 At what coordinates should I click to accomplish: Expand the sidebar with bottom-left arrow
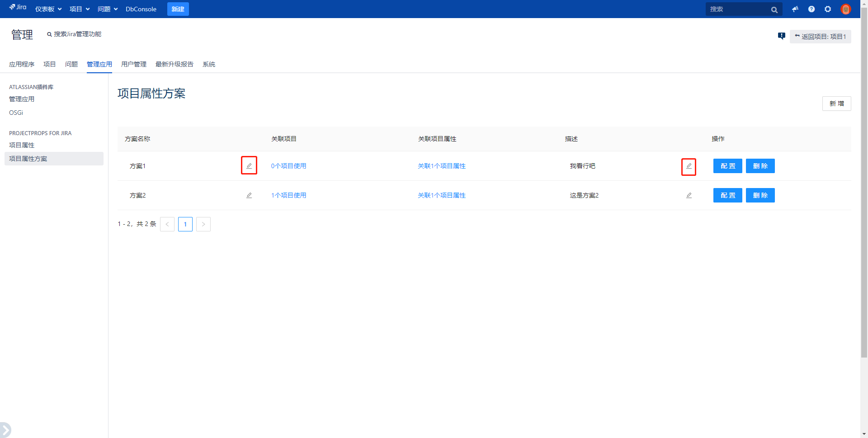coord(5,429)
